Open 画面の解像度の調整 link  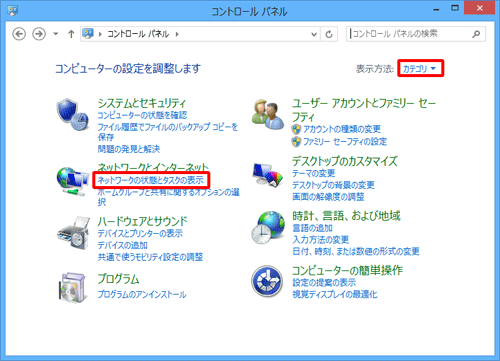click(x=328, y=197)
